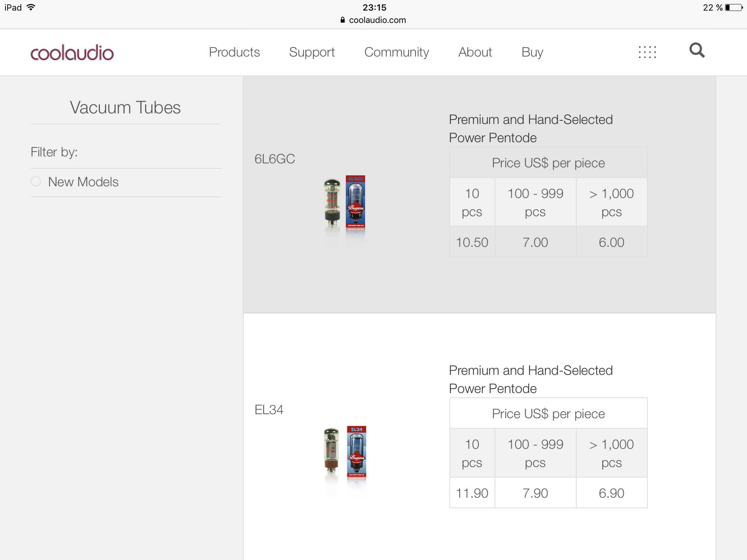This screenshot has height=560, width=747.
Task: Click the 6L6GC product name
Action: [x=275, y=159]
